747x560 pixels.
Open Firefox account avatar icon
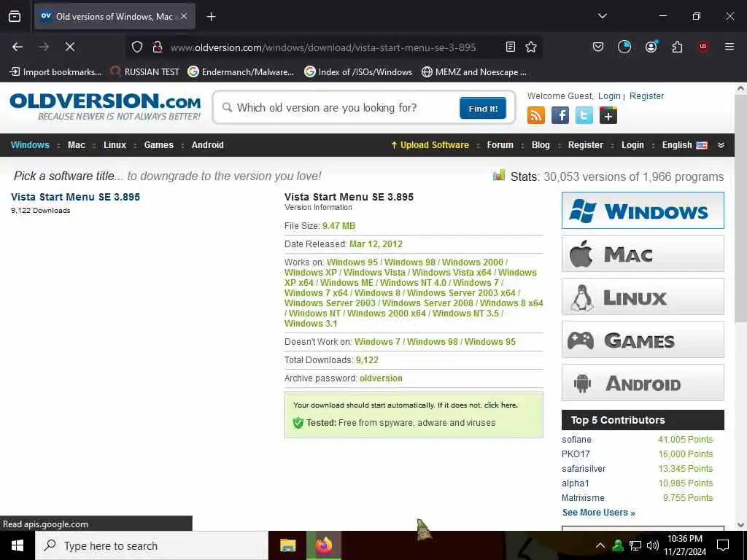pyautogui.click(x=651, y=47)
